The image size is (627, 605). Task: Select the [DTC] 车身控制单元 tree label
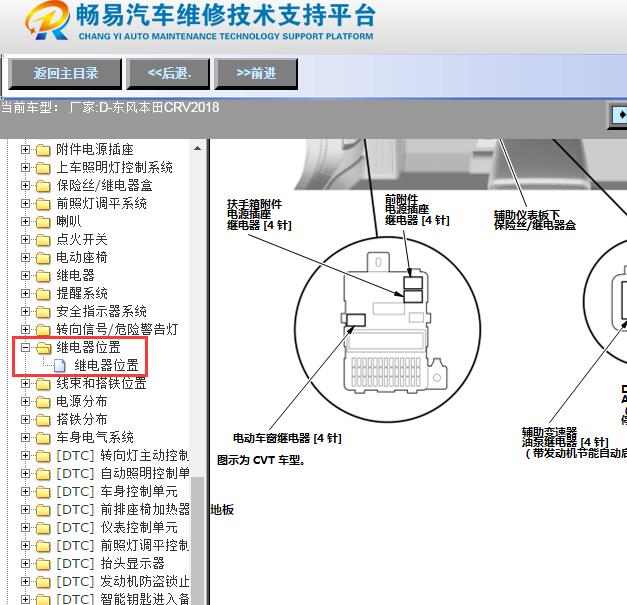click(x=117, y=491)
